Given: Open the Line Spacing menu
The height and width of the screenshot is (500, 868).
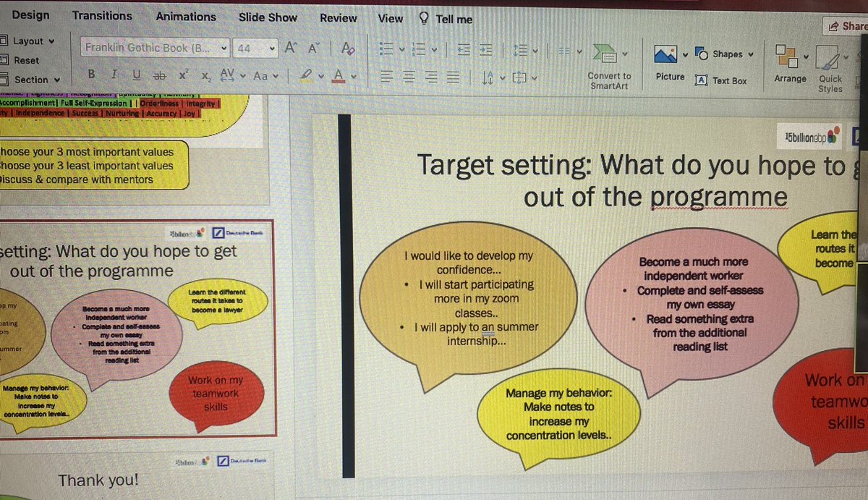Looking at the screenshot, I should tap(525, 50).
